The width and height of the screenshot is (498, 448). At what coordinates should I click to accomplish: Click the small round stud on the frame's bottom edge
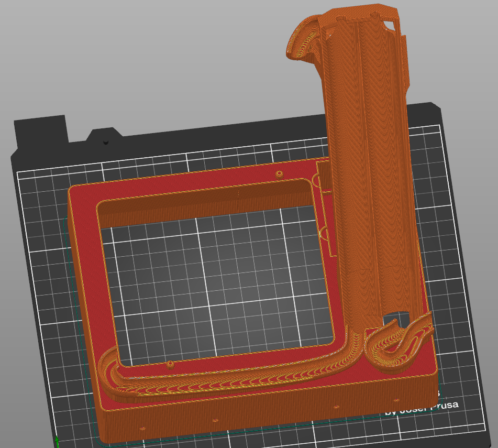pos(170,363)
